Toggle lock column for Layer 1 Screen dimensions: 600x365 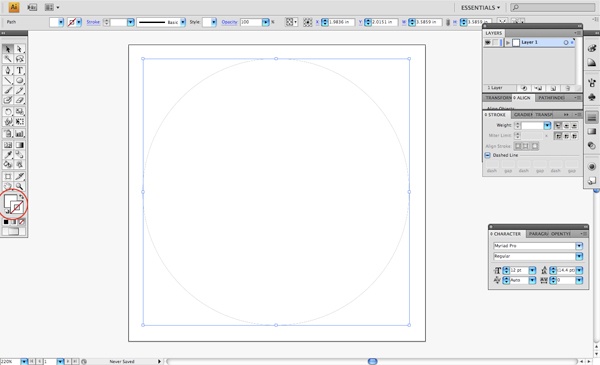point(496,42)
